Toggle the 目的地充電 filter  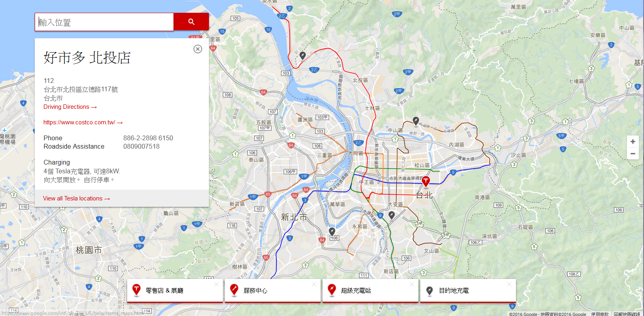click(x=468, y=290)
